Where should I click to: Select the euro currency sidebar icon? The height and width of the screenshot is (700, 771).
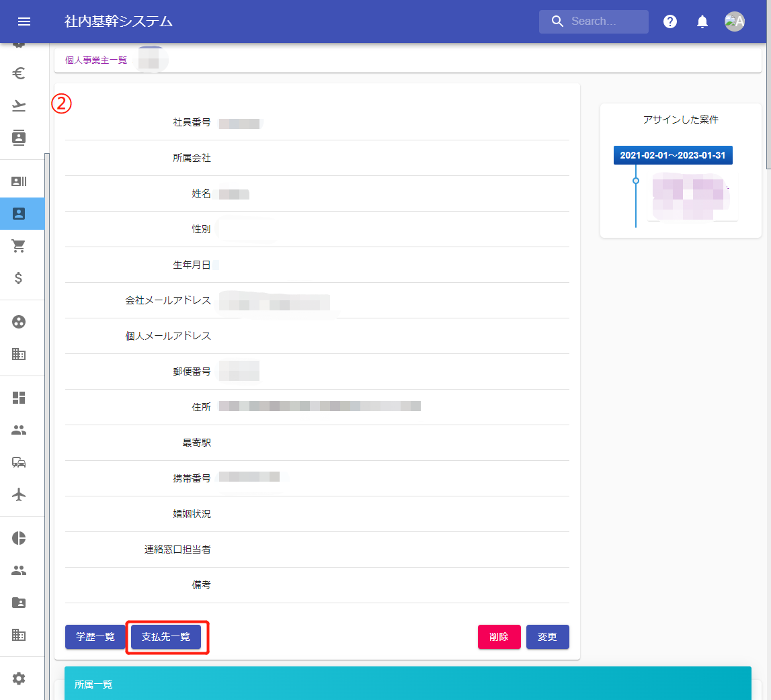coord(19,74)
